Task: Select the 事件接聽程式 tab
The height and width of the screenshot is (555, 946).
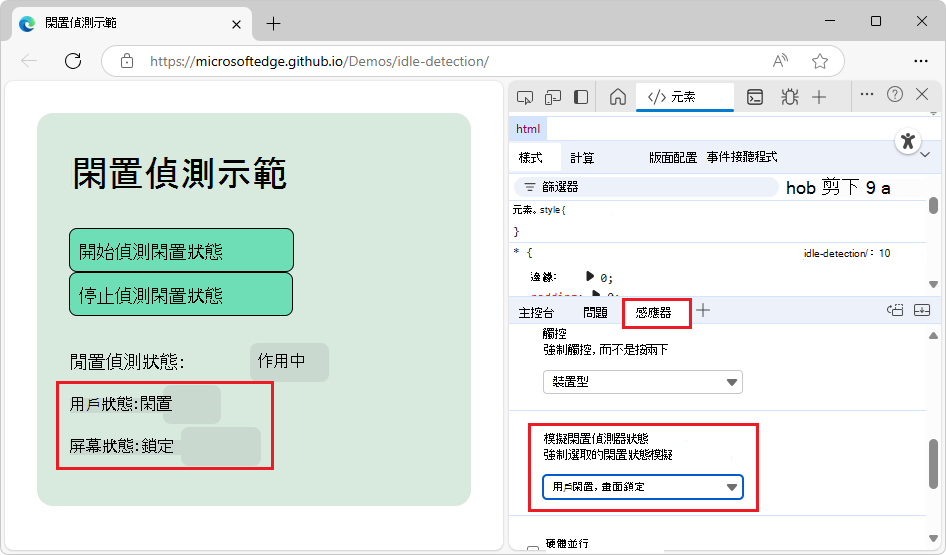Action: (x=742, y=157)
